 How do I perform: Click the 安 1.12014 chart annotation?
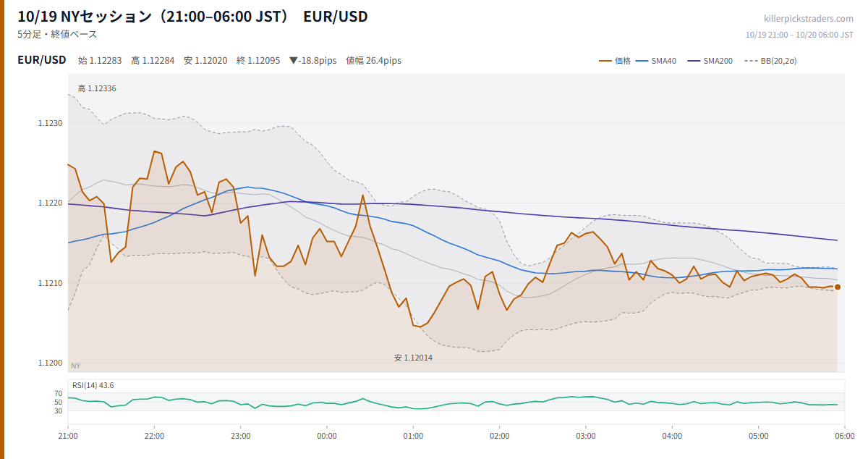[413, 358]
